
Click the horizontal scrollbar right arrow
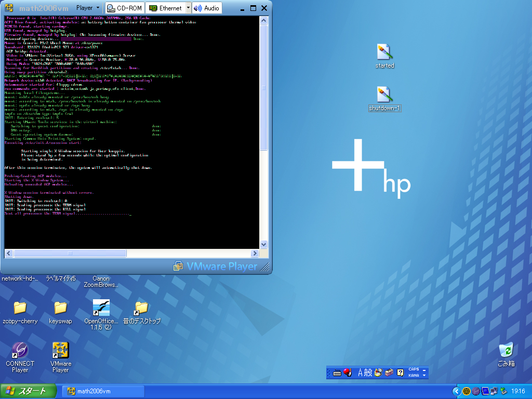point(255,253)
